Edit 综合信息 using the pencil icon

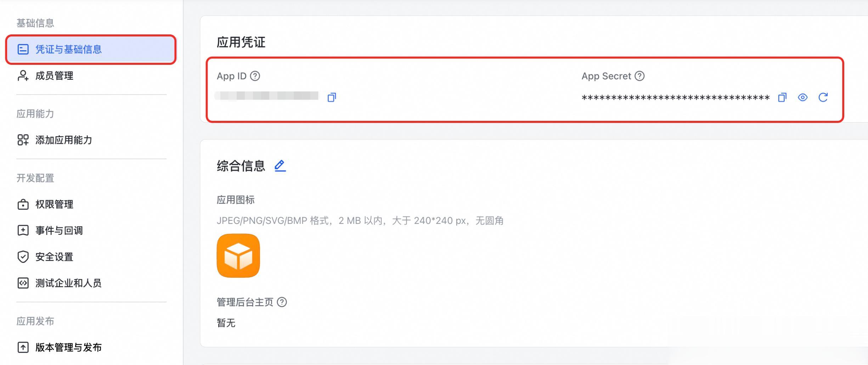click(x=280, y=165)
